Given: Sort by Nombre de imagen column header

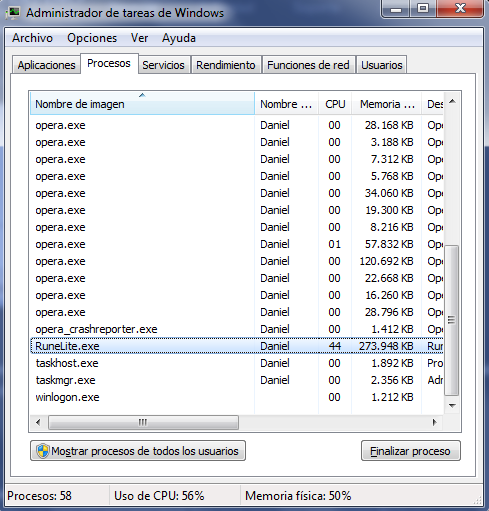Looking at the screenshot, I should 142,104.
